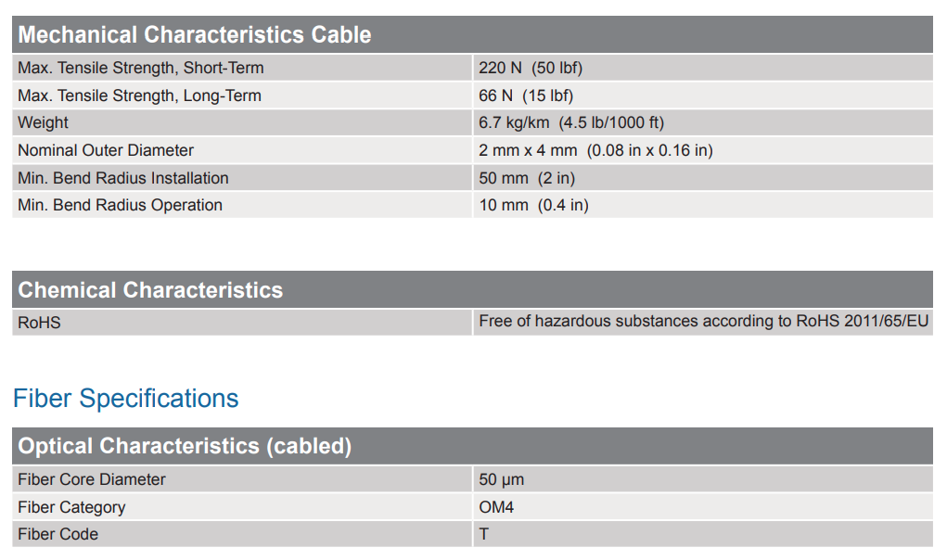Click the 2 mm x 4 mm value
The height and width of the screenshot is (560, 947).
point(595,150)
